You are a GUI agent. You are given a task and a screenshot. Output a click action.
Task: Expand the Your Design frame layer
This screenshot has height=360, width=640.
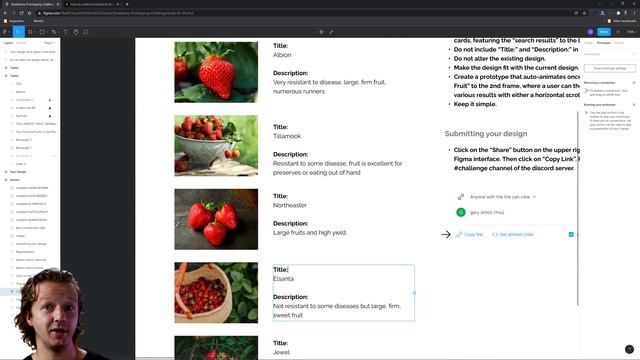[6, 172]
